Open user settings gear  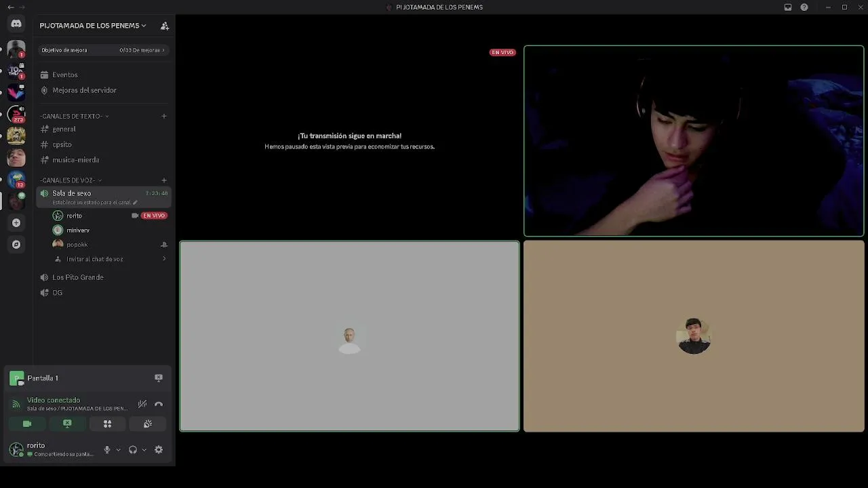[x=159, y=449]
